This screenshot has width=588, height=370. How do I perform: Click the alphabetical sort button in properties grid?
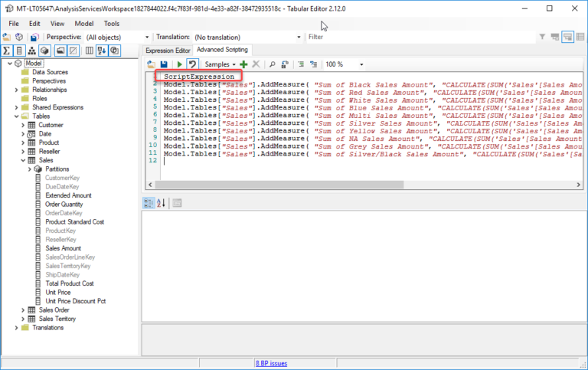point(162,203)
